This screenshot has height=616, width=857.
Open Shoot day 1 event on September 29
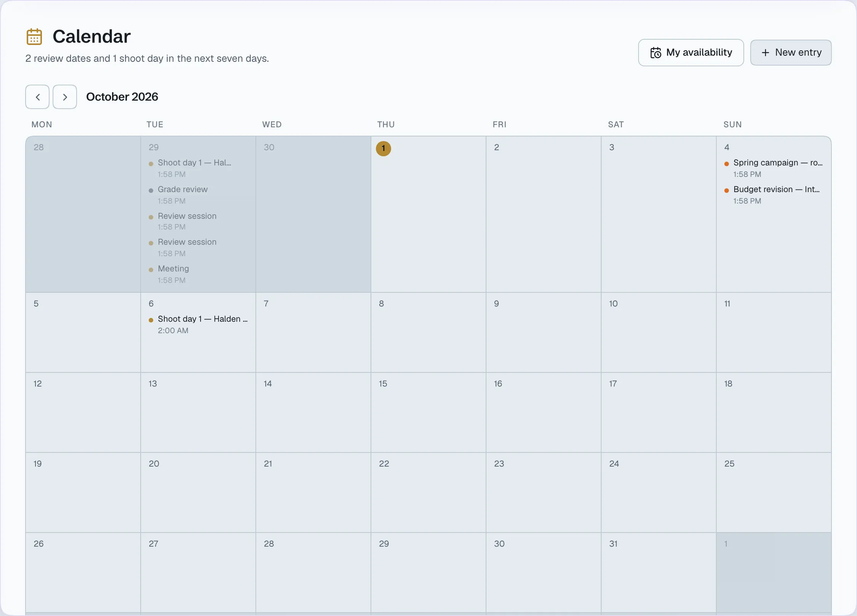coord(198,168)
